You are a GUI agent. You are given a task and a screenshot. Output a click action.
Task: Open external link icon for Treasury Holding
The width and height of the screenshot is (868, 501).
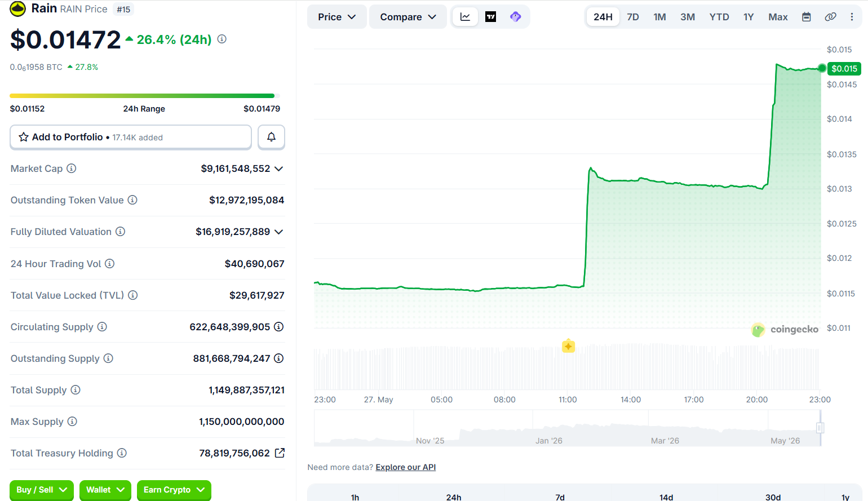[x=280, y=453]
